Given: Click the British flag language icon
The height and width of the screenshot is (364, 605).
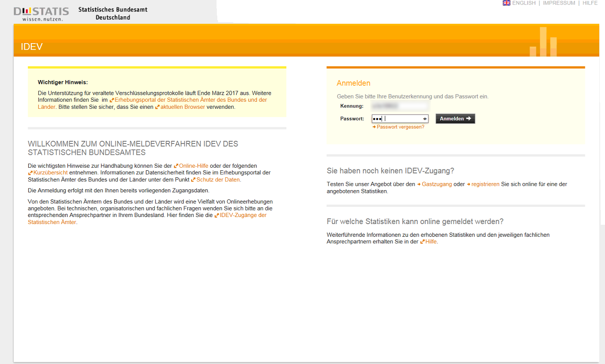Looking at the screenshot, I should [506, 3].
